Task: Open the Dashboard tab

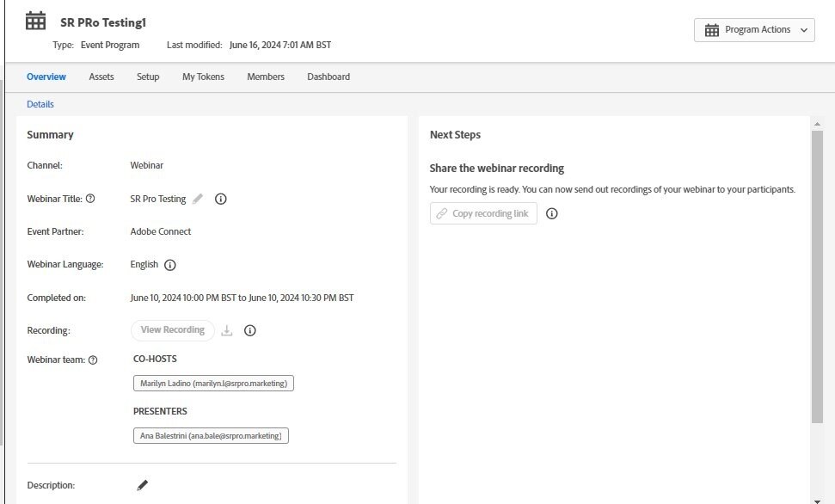Action: point(328,77)
